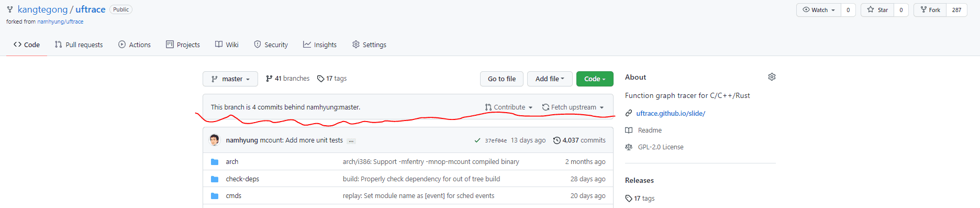
Task: Click the Go to file button
Action: (502, 79)
